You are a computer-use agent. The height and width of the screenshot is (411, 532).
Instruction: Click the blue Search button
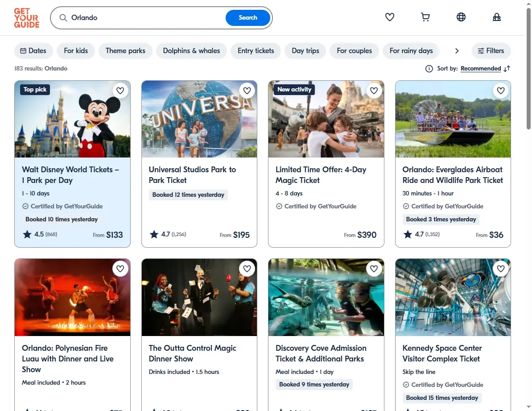point(247,18)
